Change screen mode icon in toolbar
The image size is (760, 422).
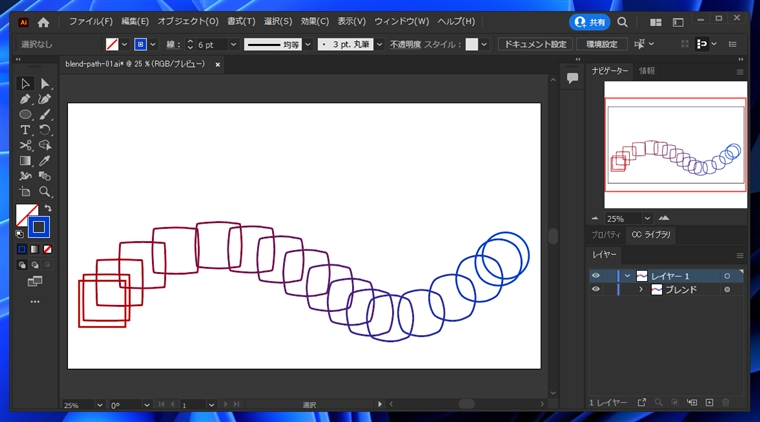click(x=35, y=281)
